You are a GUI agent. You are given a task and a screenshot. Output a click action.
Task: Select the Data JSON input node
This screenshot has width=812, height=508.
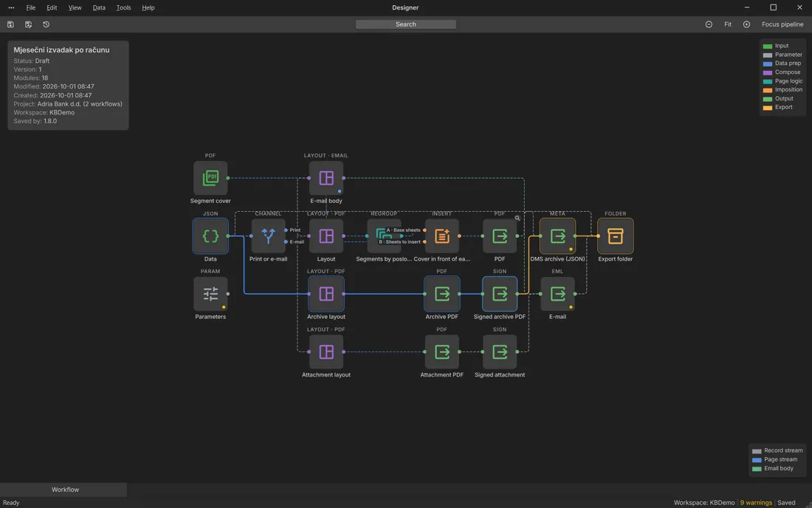(210, 236)
